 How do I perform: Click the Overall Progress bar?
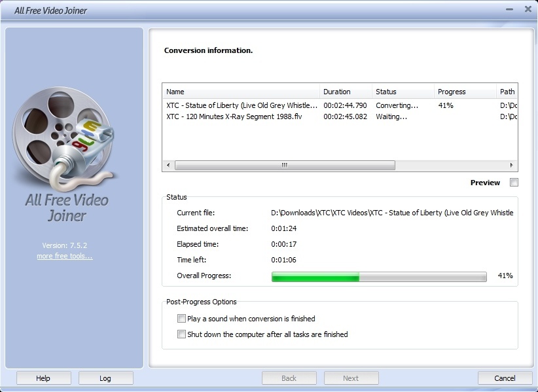point(378,276)
